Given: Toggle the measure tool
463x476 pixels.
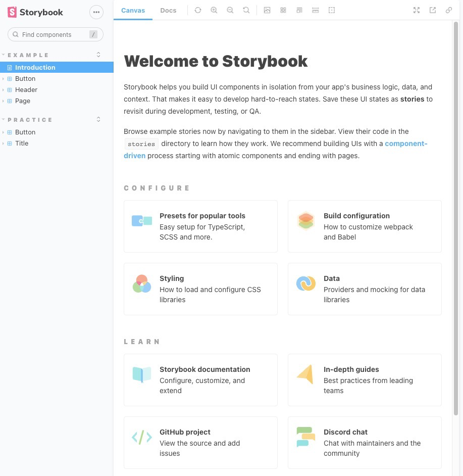Looking at the screenshot, I should pyautogui.click(x=316, y=10).
